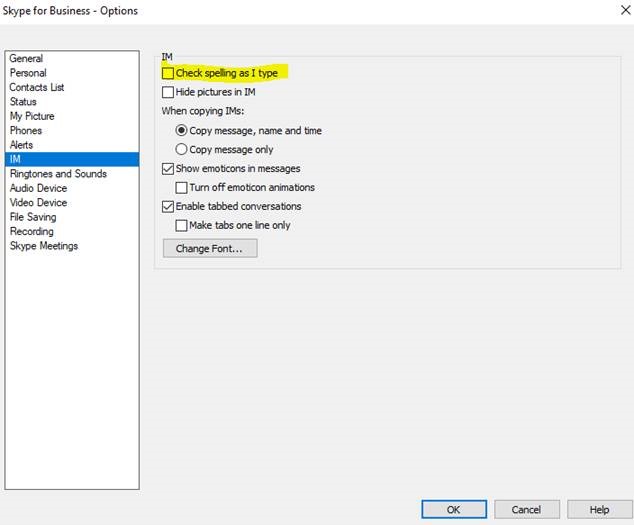Select the IM category
The width and height of the screenshot is (634, 525).
click(72, 159)
